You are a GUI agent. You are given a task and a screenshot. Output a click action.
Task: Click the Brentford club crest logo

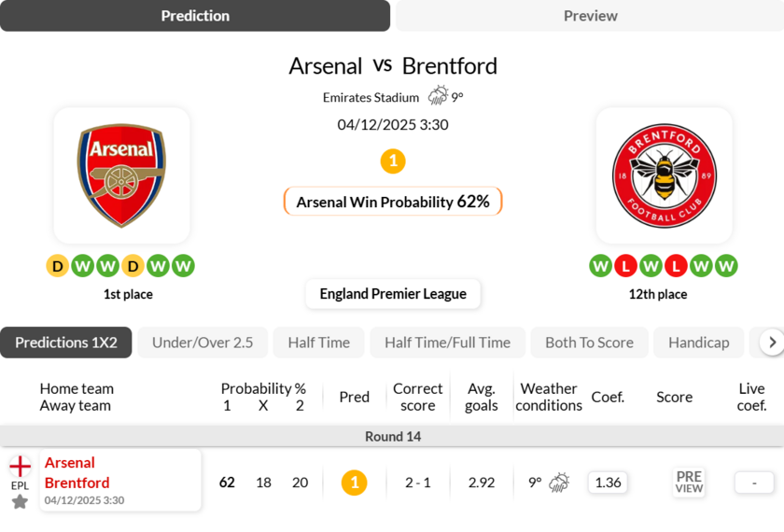coord(664,175)
